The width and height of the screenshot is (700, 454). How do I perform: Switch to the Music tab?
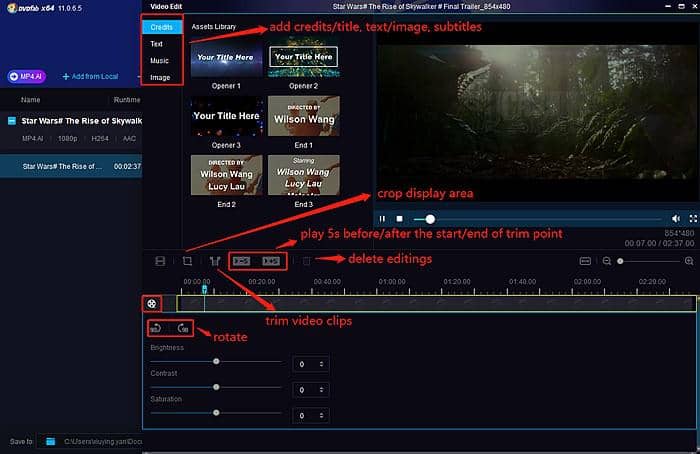point(160,61)
